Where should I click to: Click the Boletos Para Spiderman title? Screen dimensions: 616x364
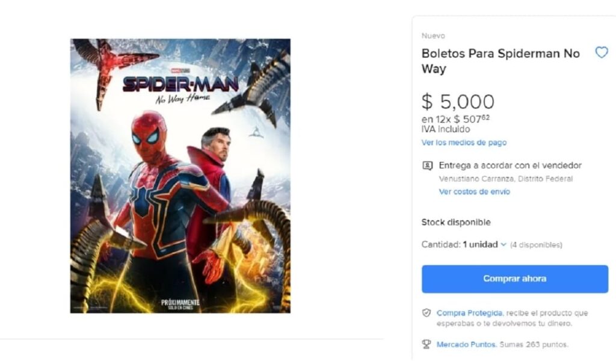(500, 61)
